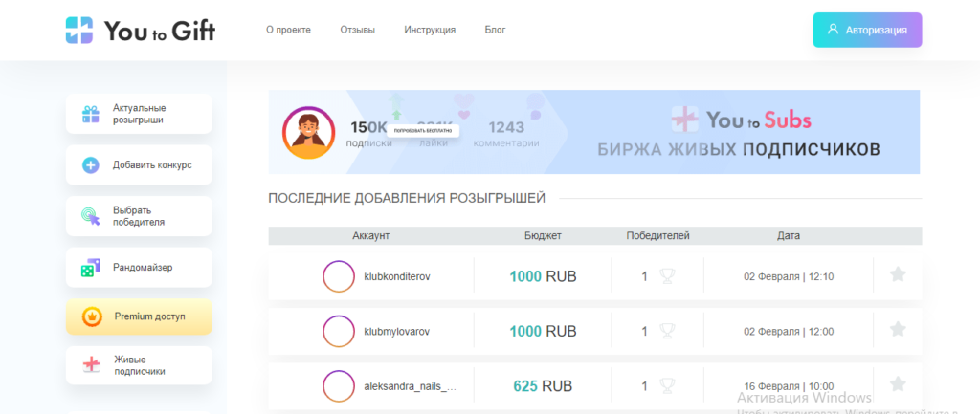Toggle favorite star for klubmylovarov
This screenshot has width=980, height=414.
pos(898,330)
